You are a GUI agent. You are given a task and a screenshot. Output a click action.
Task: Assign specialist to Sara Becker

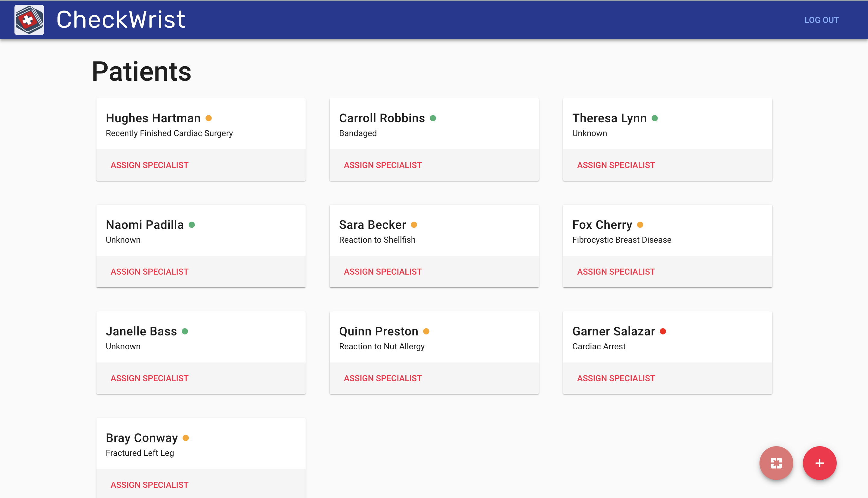(382, 272)
